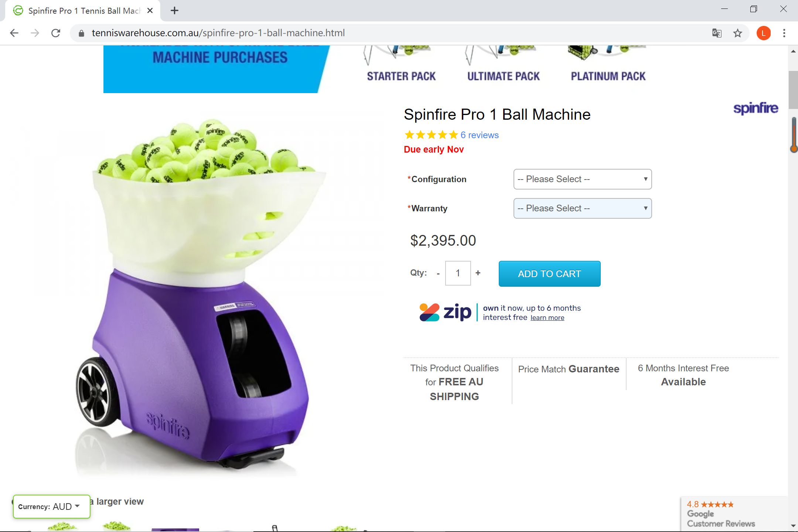Open the Chrome three-dot menu
The width and height of the screenshot is (798, 532).
coord(784,33)
